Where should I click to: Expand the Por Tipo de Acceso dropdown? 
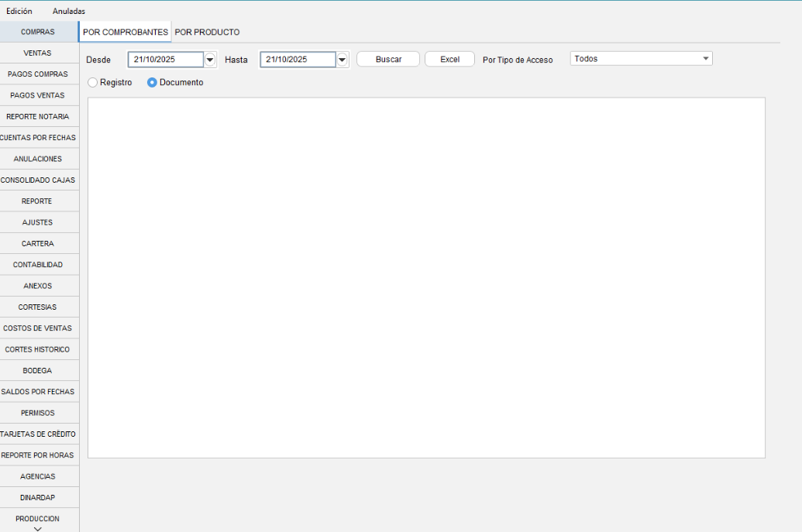tap(705, 59)
